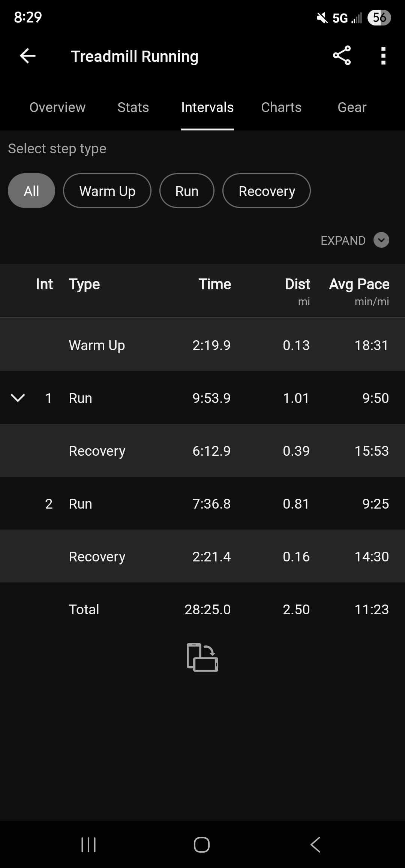Filter intervals by Run step type
The height and width of the screenshot is (868, 405).
(x=187, y=191)
